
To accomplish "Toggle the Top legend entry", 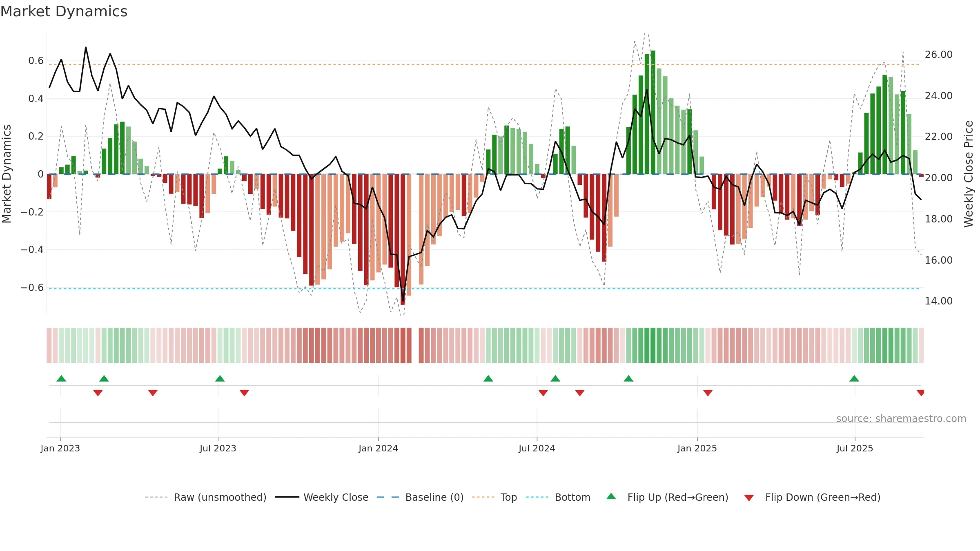I will pos(494,498).
